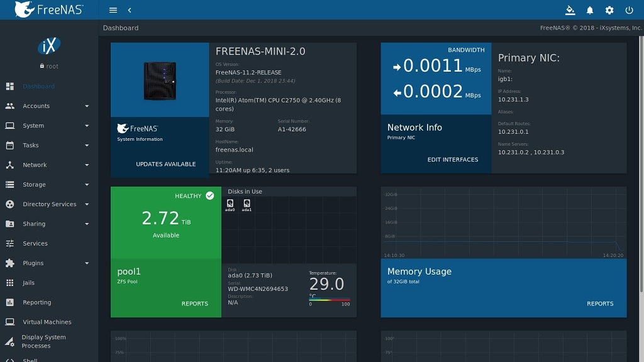Click the Display System Processes icon

pyautogui.click(x=9, y=341)
